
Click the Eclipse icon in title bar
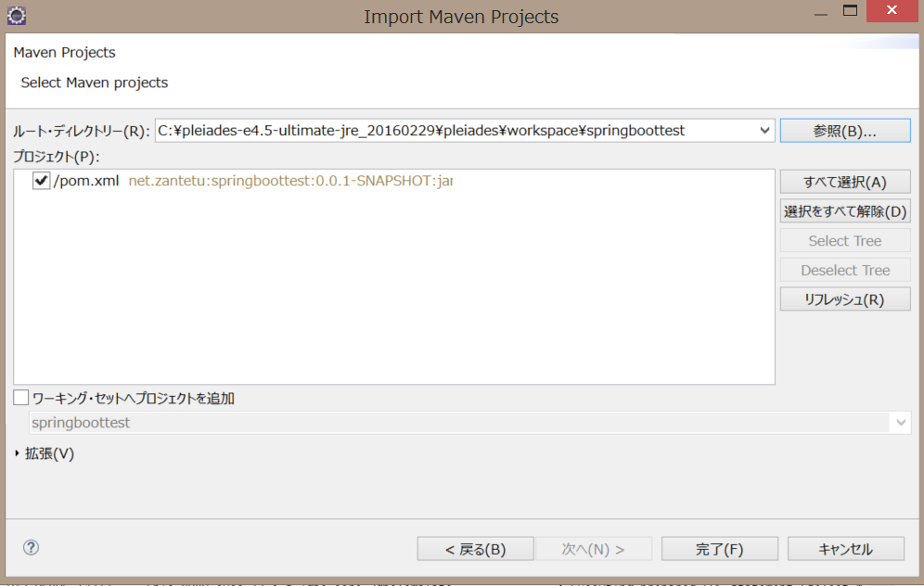[16, 16]
